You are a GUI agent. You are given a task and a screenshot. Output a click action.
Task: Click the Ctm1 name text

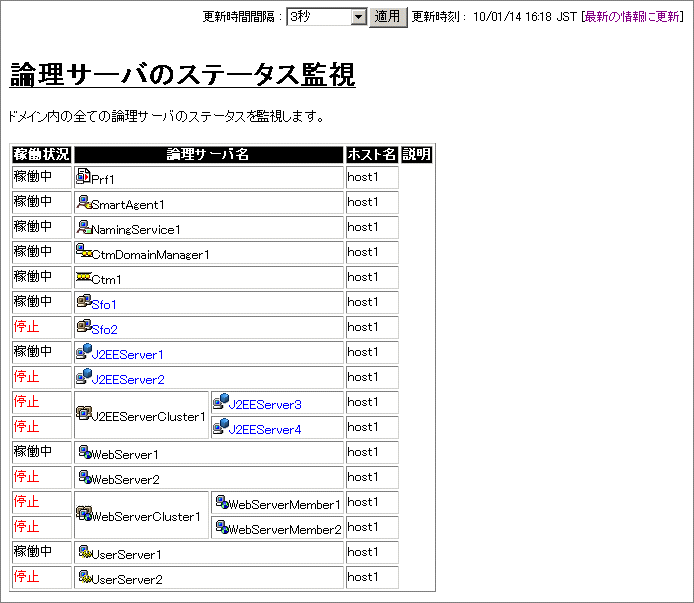coord(106,280)
